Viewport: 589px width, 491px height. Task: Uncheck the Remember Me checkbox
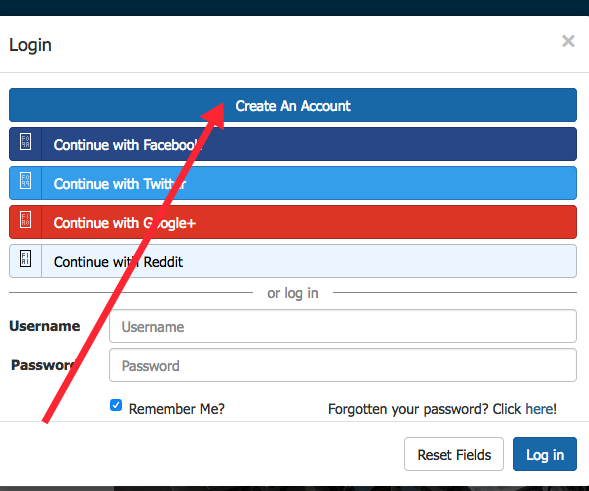(116, 405)
